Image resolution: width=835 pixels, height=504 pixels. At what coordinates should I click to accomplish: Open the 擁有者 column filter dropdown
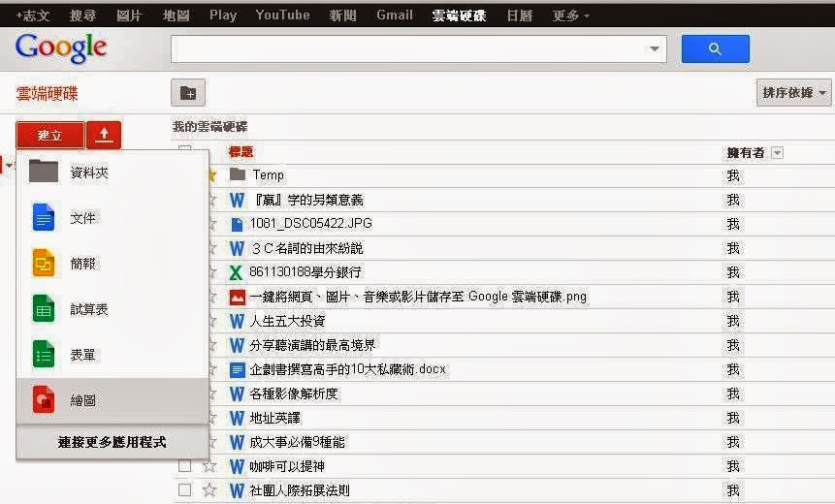778,153
